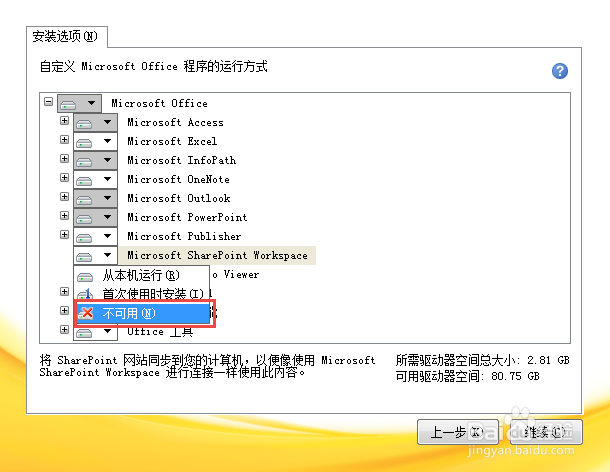Choose 首次使用时安装(I) from the popup menu
610x472 pixels.
click(x=142, y=293)
